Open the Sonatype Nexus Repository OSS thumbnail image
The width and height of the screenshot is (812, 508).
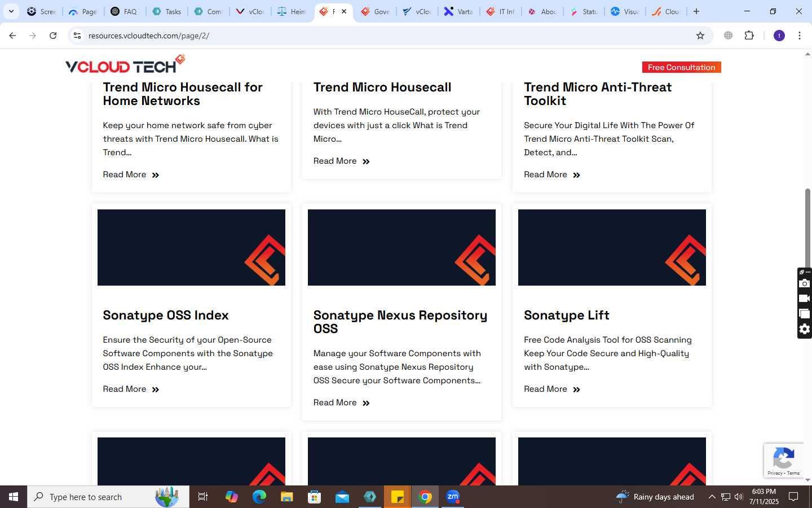pyautogui.click(x=401, y=247)
